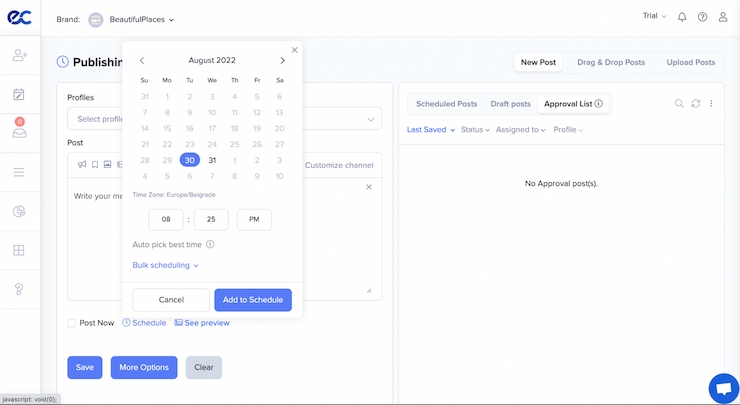Select August 30 in calendar
Screen dimensions: 740x405
click(x=190, y=160)
